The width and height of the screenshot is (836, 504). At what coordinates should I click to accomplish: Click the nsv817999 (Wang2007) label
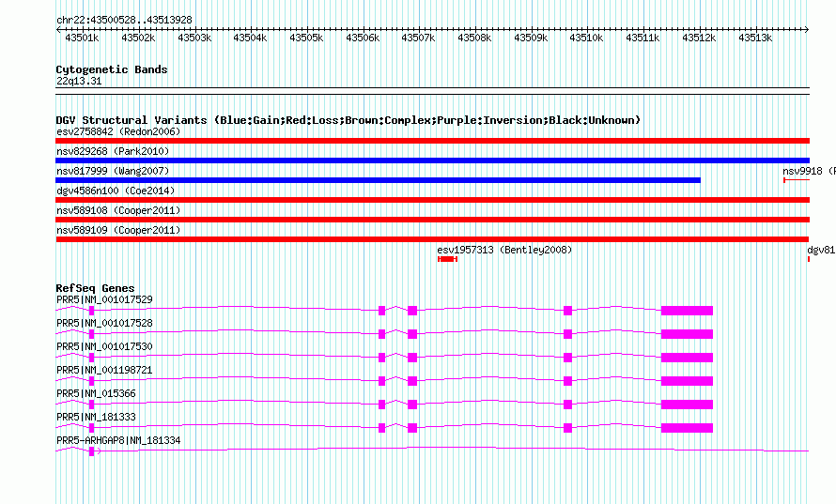113,171
